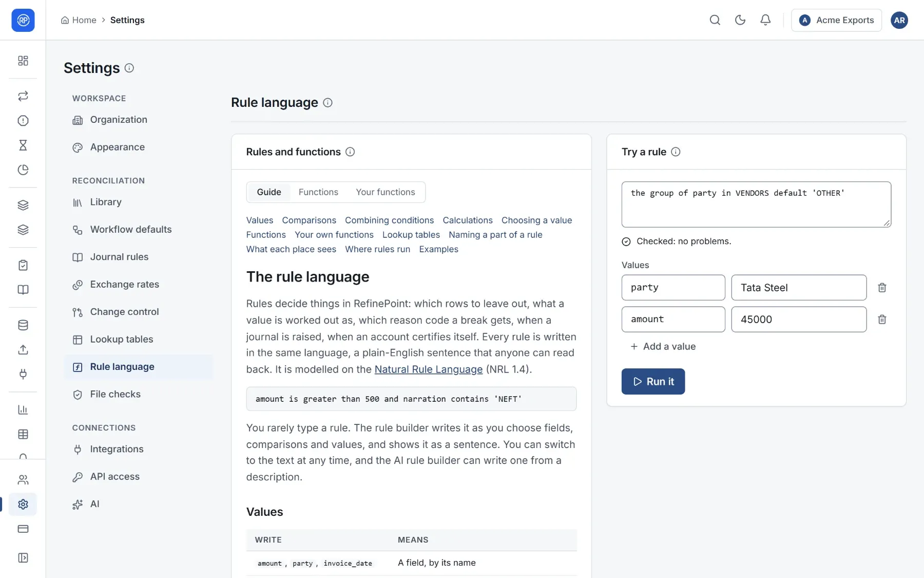Click the Run it button
This screenshot has height=578, width=924.
click(653, 382)
